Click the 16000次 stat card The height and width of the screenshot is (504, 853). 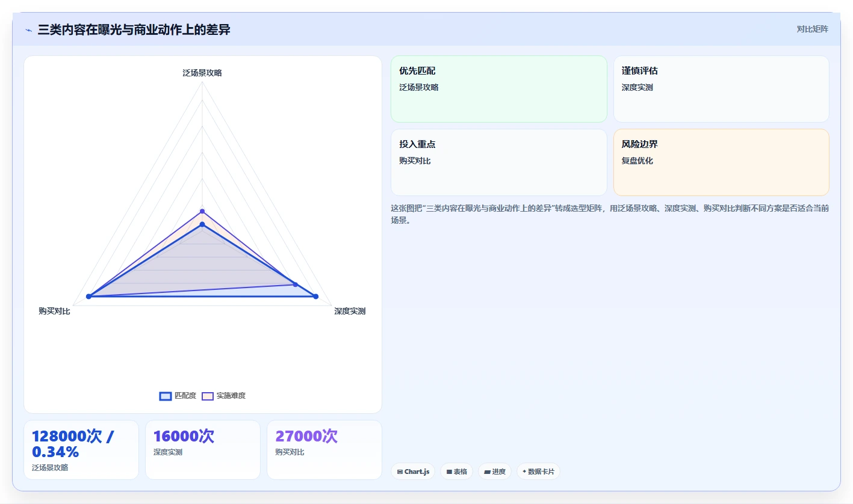(x=203, y=450)
